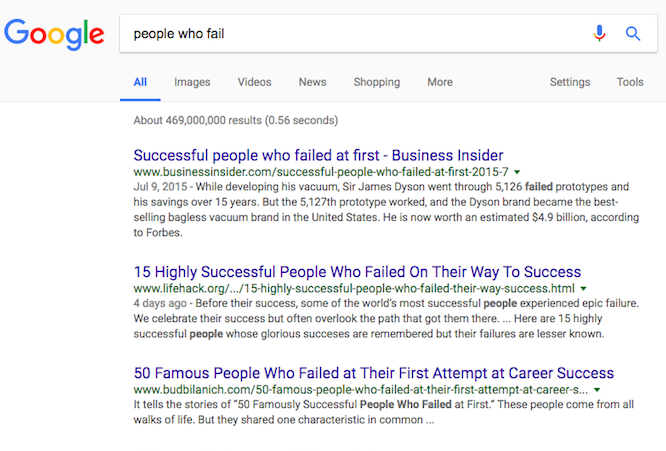666x451 pixels.
Task: Go to the News tab
Action: pyautogui.click(x=312, y=82)
